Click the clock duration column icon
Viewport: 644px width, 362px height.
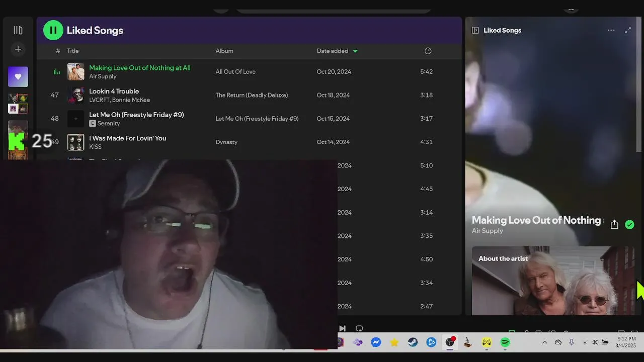tap(428, 51)
